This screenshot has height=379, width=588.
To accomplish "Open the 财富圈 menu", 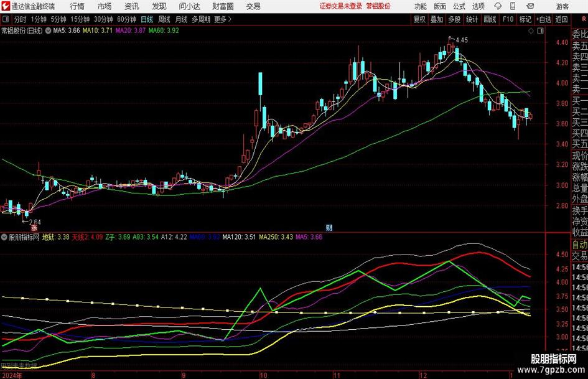I will pyautogui.click(x=223, y=6).
